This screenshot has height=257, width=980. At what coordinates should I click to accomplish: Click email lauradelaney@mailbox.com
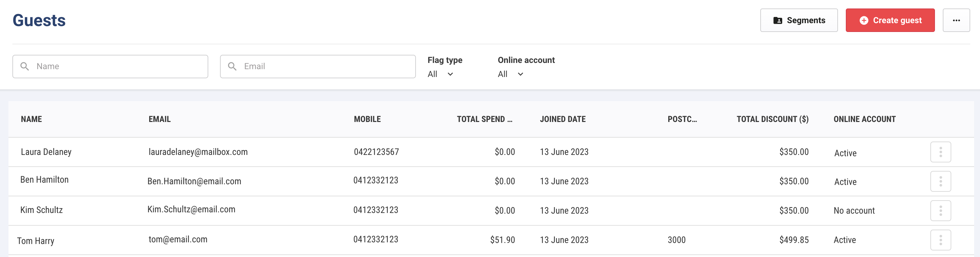click(198, 152)
